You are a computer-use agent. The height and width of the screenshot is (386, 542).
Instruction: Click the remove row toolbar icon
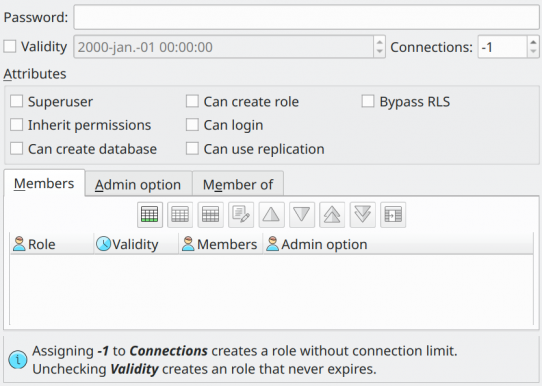pyautogui.click(x=180, y=215)
